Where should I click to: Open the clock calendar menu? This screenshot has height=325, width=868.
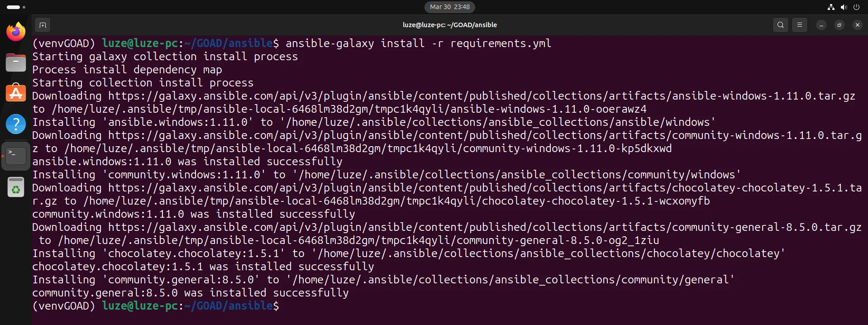[x=449, y=7]
